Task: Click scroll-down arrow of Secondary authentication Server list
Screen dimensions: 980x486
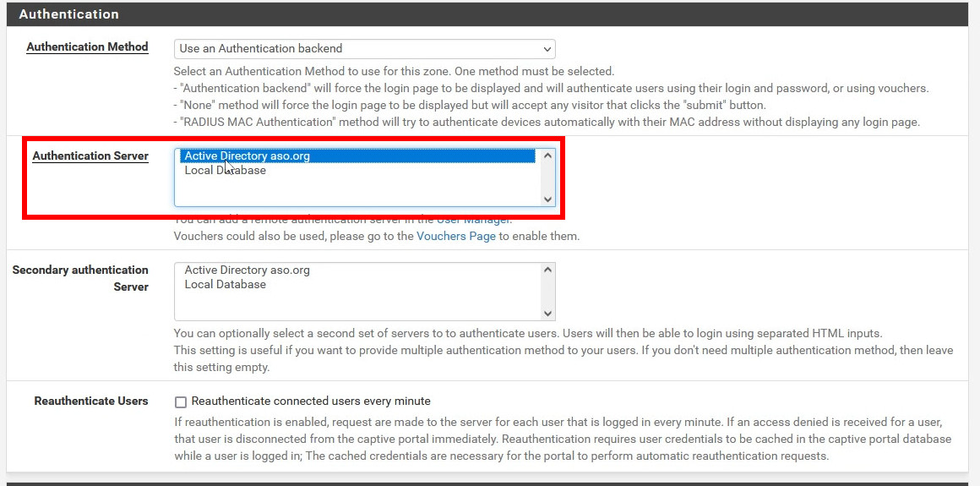Action: point(547,313)
